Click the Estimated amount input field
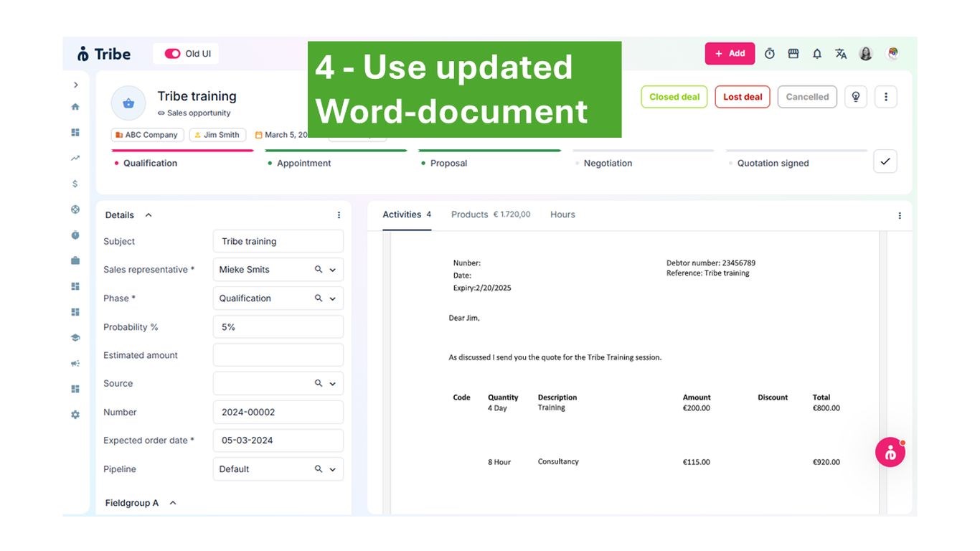980x551 pixels. click(278, 355)
